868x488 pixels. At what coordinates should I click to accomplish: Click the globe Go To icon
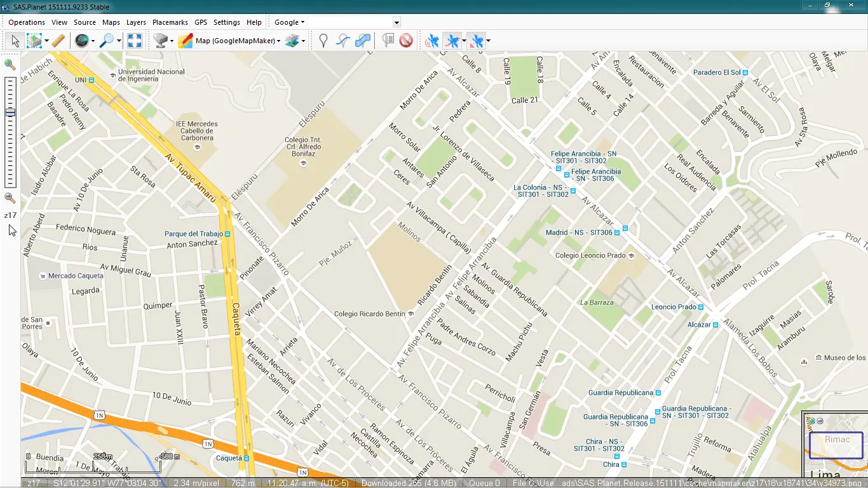(81, 41)
